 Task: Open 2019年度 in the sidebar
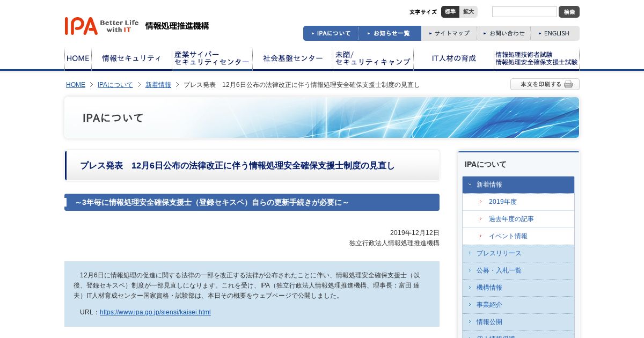pyautogui.click(x=518, y=202)
